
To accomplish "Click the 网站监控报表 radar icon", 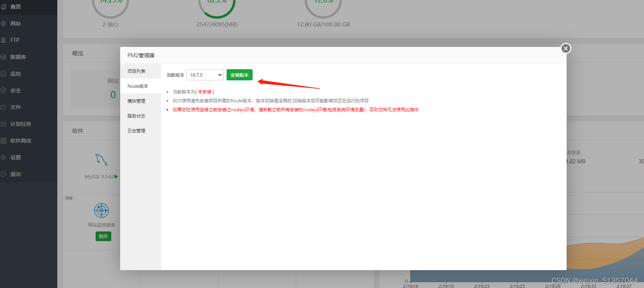I will (x=102, y=211).
